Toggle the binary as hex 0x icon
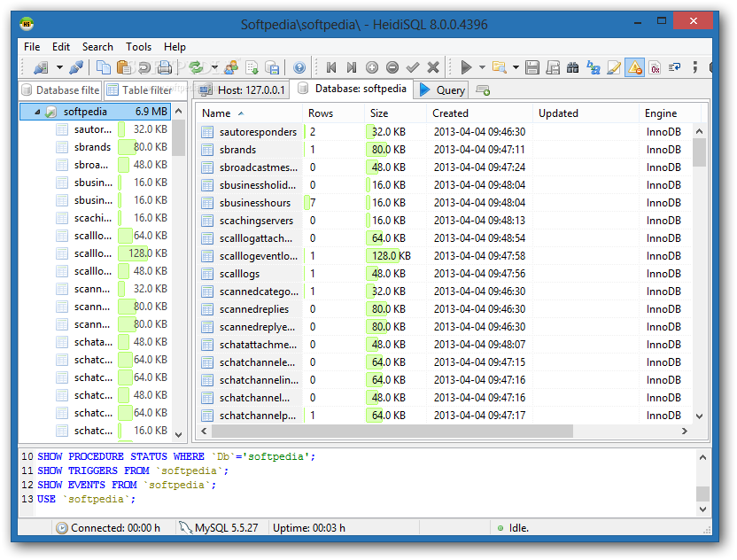The height and width of the screenshot is (560, 737). click(655, 67)
